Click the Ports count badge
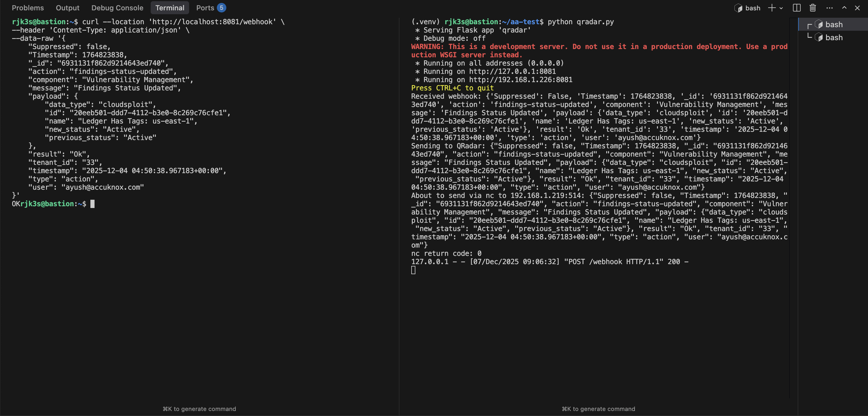This screenshot has width=868, height=416. tap(221, 8)
